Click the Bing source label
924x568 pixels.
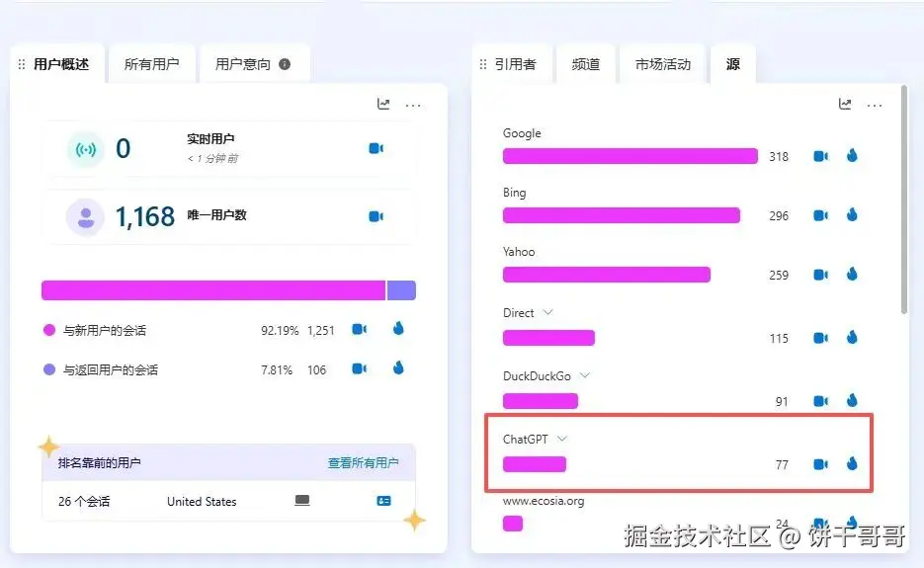click(x=515, y=193)
